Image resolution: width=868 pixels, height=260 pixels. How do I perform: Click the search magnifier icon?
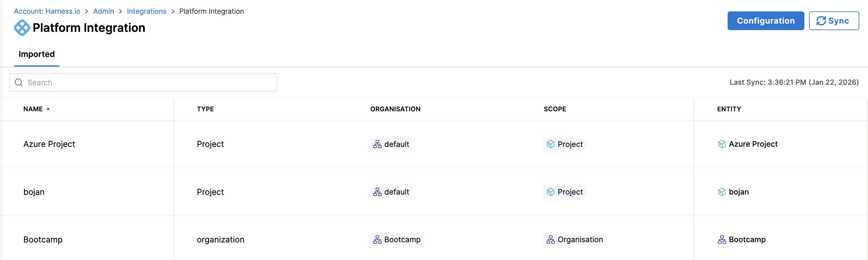point(18,82)
